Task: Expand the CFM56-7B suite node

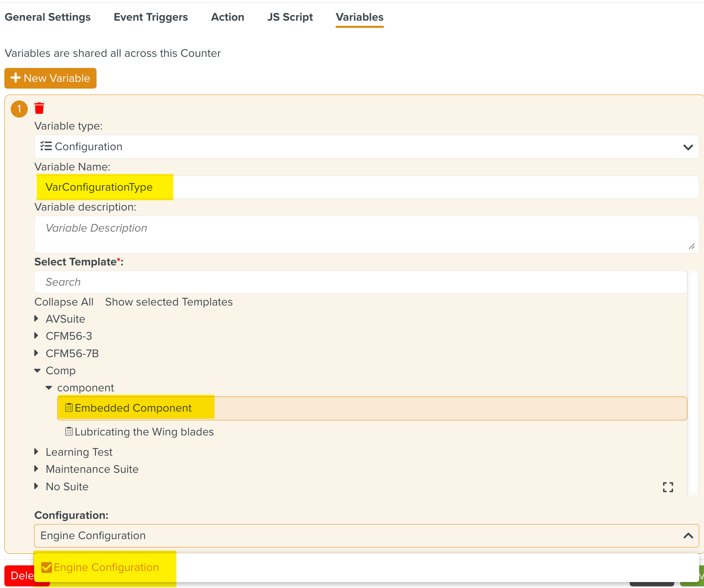Action: pos(37,353)
